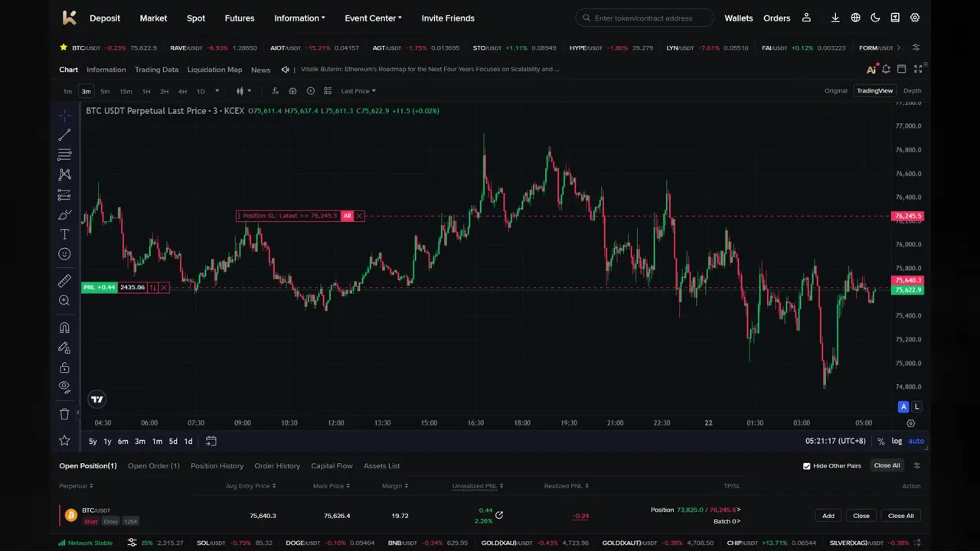Image resolution: width=980 pixels, height=551 pixels.
Task: Sort by Avg Entry Price column
Action: click(x=250, y=486)
